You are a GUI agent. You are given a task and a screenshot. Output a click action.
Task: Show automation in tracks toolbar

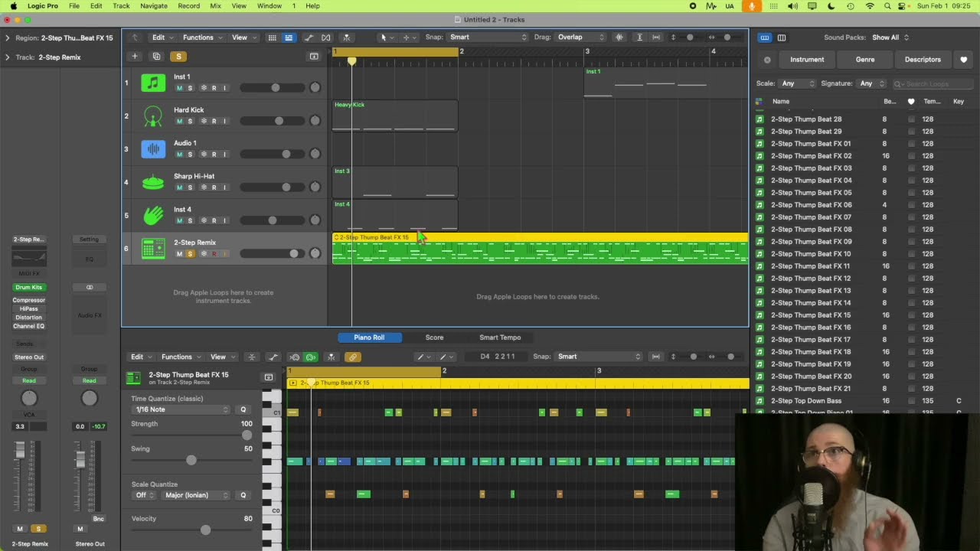(309, 37)
